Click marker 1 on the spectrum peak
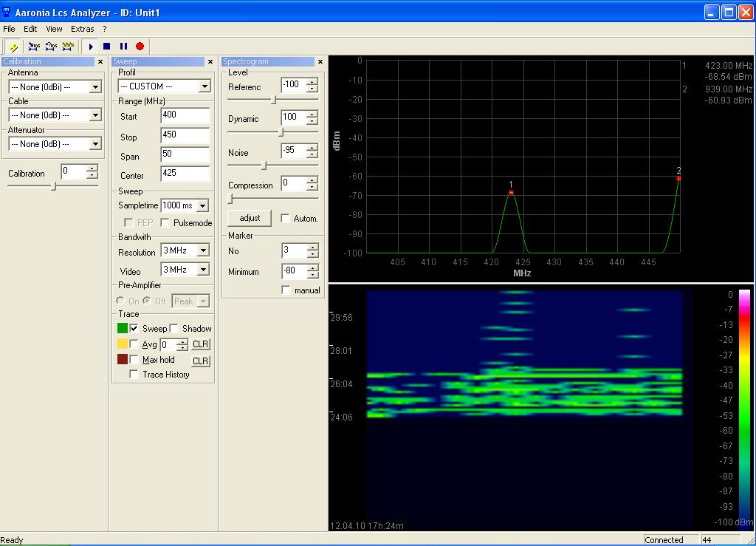This screenshot has width=756, height=546. click(511, 192)
